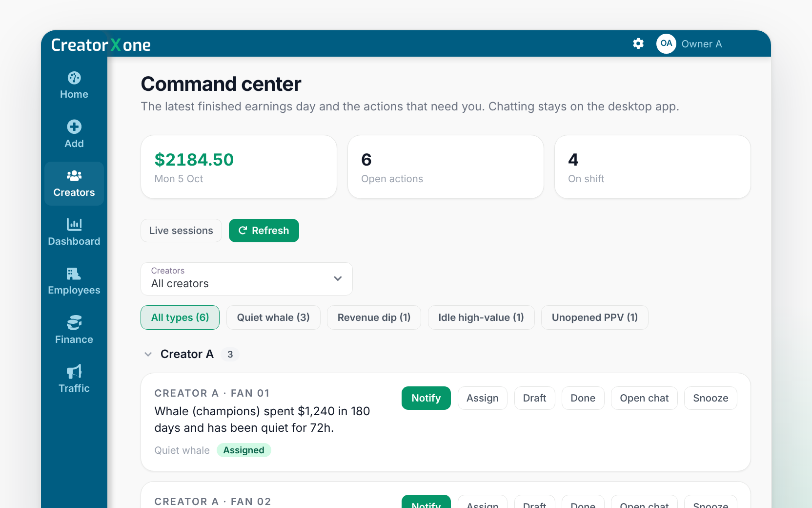Filter by Quiet whale (3)
Image resolution: width=812 pixels, height=508 pixels.
click(273, 317)
